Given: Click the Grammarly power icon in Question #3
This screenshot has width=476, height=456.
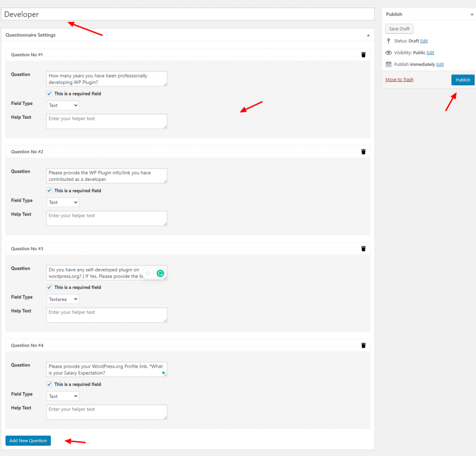Looking at the screenshot, I should tap(147, 273).
